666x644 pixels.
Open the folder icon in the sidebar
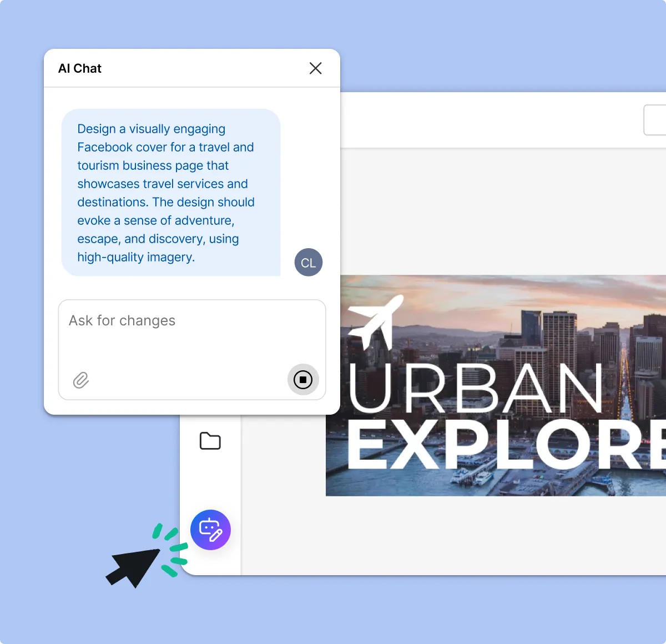[210, 440]
